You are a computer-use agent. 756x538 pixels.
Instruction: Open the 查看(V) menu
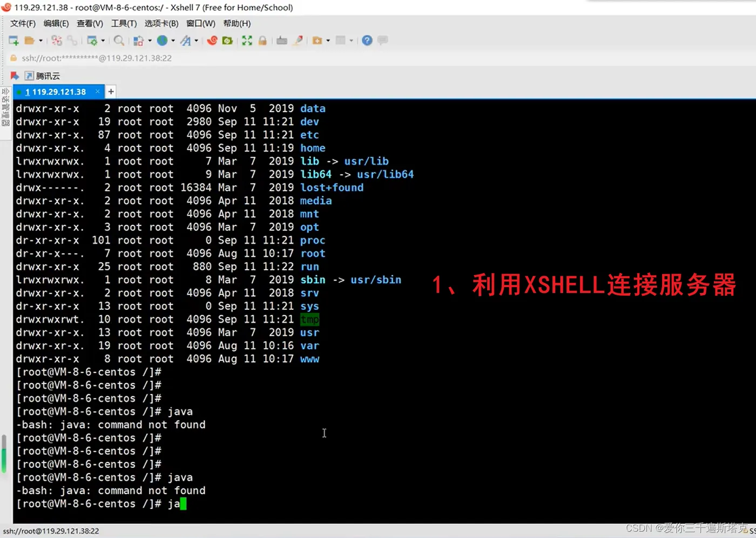click(x=90, y=24)
